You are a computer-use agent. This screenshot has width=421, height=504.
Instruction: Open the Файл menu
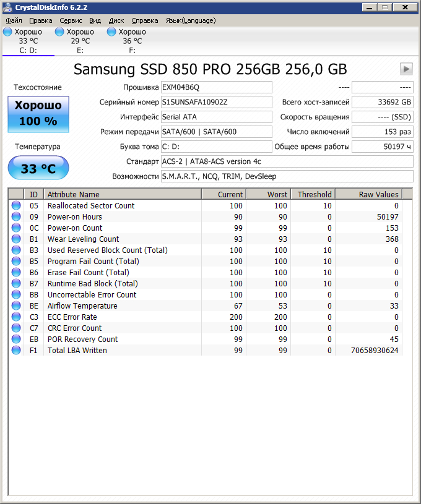[x=14, y=20]
